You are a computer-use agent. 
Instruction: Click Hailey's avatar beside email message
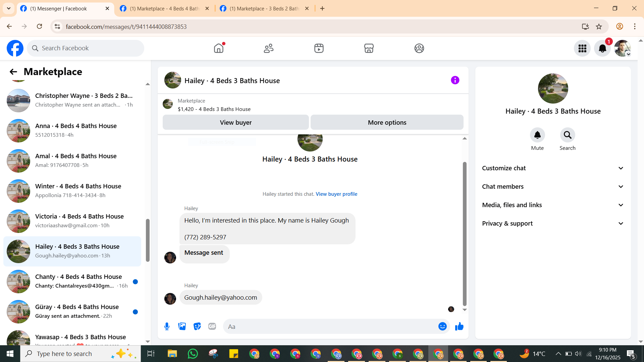point(170,299)
